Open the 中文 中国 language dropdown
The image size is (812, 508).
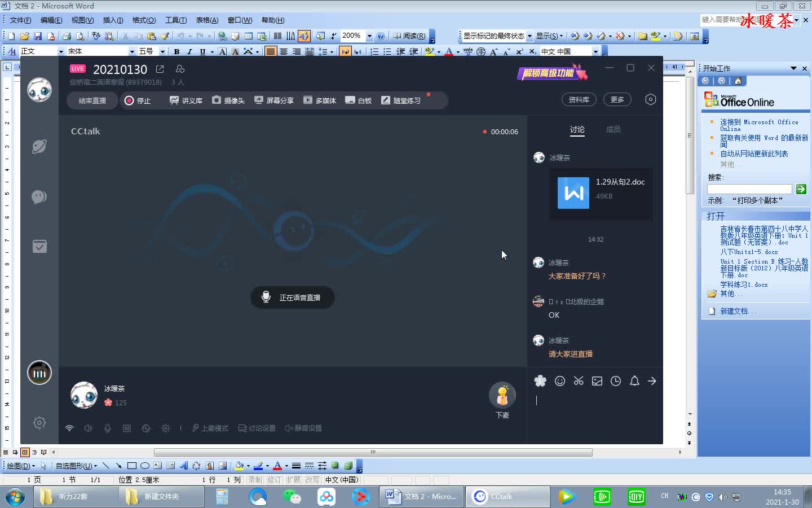(x=595, y=51)
